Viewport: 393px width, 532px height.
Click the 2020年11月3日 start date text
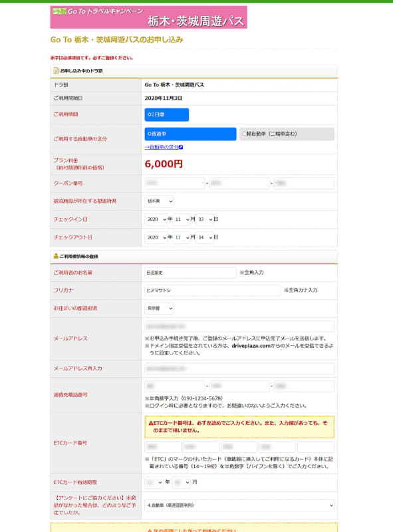163,98
